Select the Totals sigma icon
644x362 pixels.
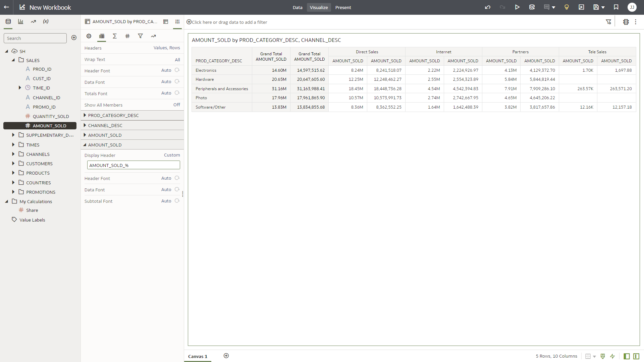(x=115, y=36)
